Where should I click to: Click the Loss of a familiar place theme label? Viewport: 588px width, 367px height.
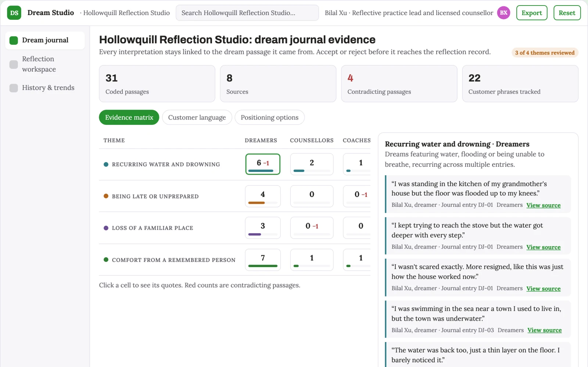point(153,228)
